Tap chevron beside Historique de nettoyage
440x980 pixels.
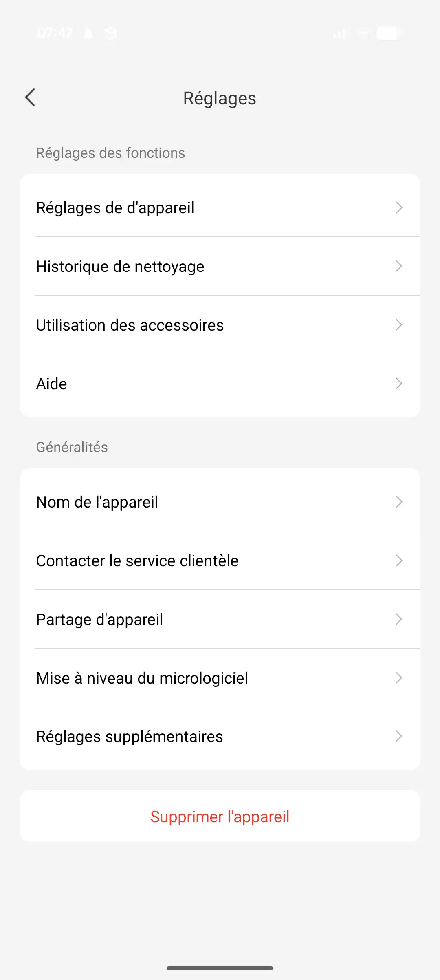(x=399, y=267)
